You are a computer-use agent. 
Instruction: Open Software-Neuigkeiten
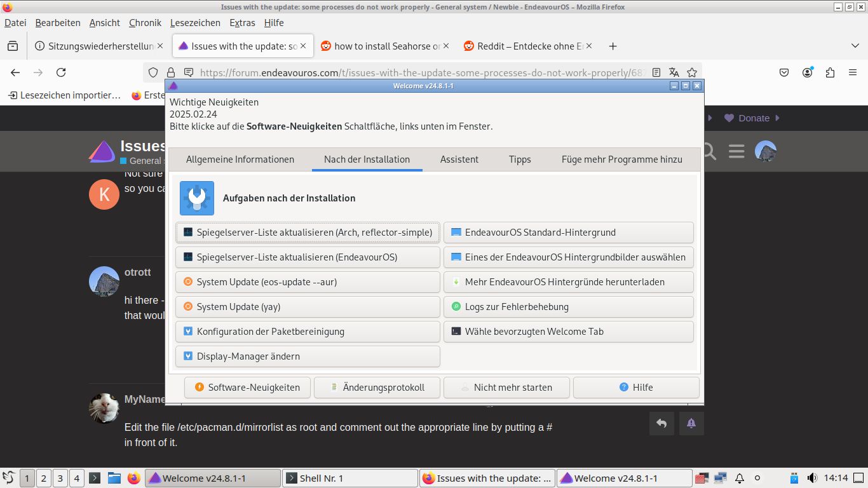(x=247, y=388)
